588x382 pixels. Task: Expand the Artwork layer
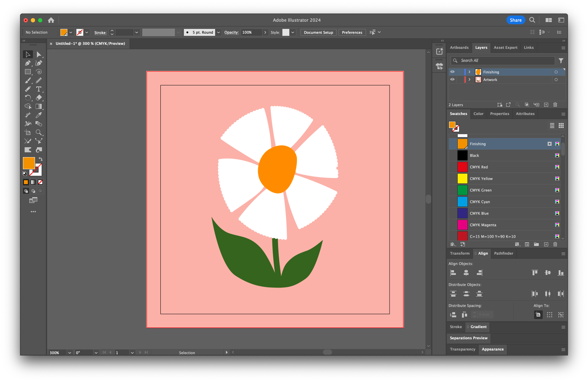469,80
